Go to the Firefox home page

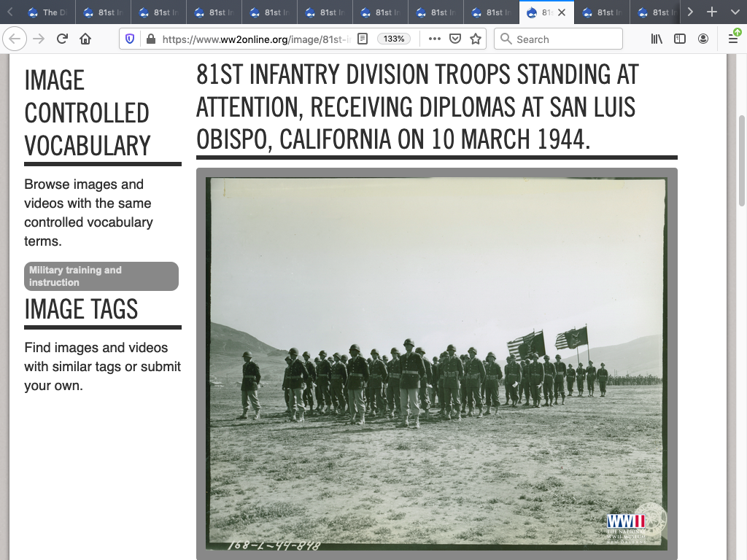85,39
